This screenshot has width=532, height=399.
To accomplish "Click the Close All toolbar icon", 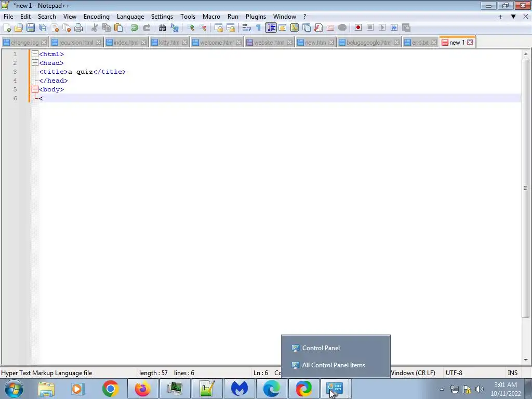I will tap(66, 28).
